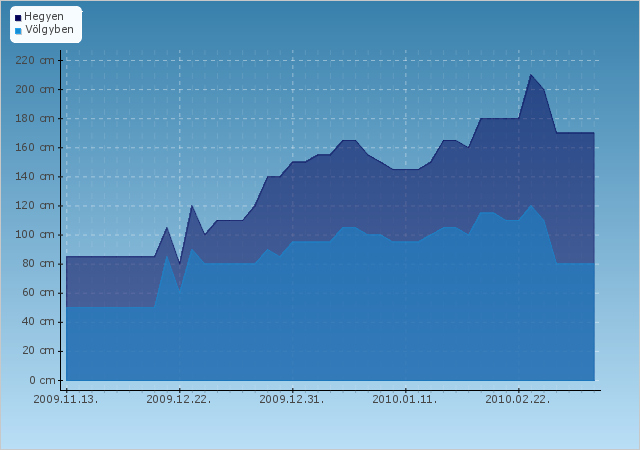This screenshot has width=640, height=450.
Task: Click the light blue Völgyben legend swatch
Action: [18, 31]
